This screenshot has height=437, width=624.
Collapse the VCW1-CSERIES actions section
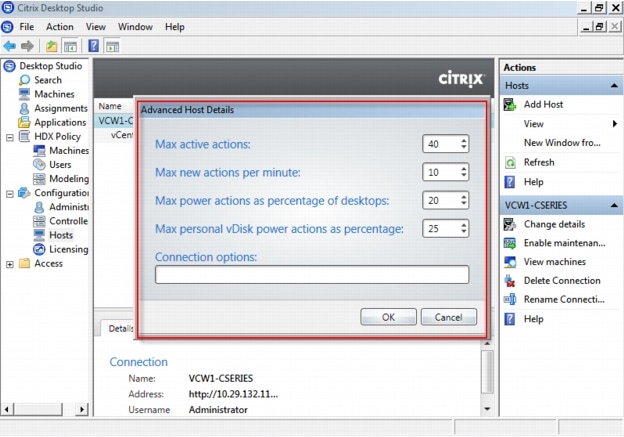(614, 205)
